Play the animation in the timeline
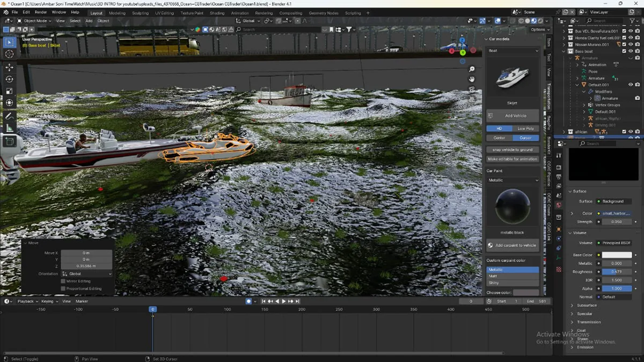Viewport: 644px width, 362px height. pyautogui.click(x=284, y=301)
